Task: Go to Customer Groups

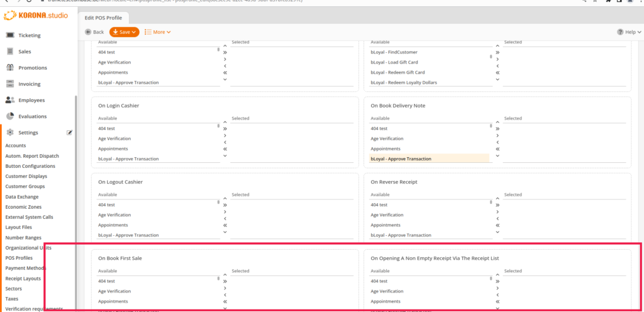Action: pyautogui.click(x=25, y=186)
